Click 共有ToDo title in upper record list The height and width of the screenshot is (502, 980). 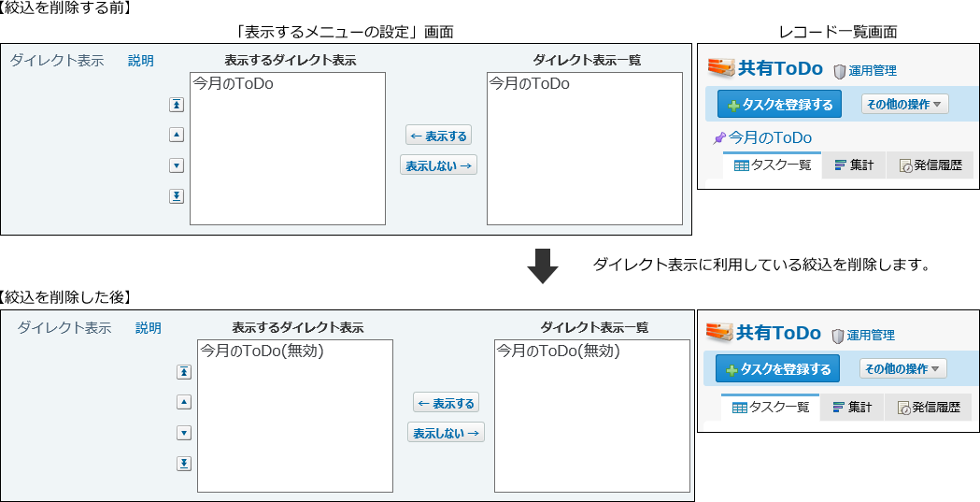(780, 68)
